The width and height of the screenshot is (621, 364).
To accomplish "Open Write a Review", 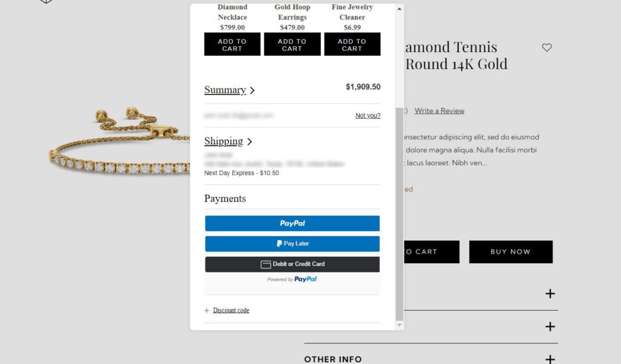I will click(439, 110).
